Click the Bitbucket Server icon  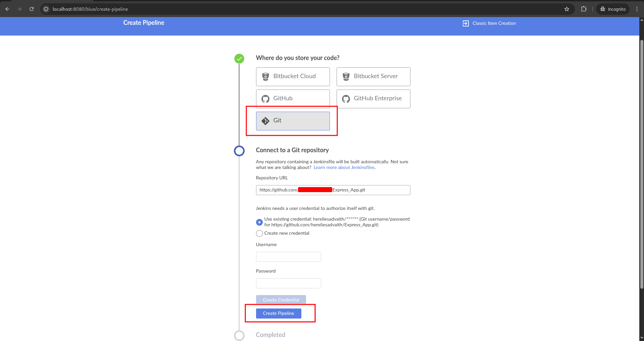[x=346, y=76]
